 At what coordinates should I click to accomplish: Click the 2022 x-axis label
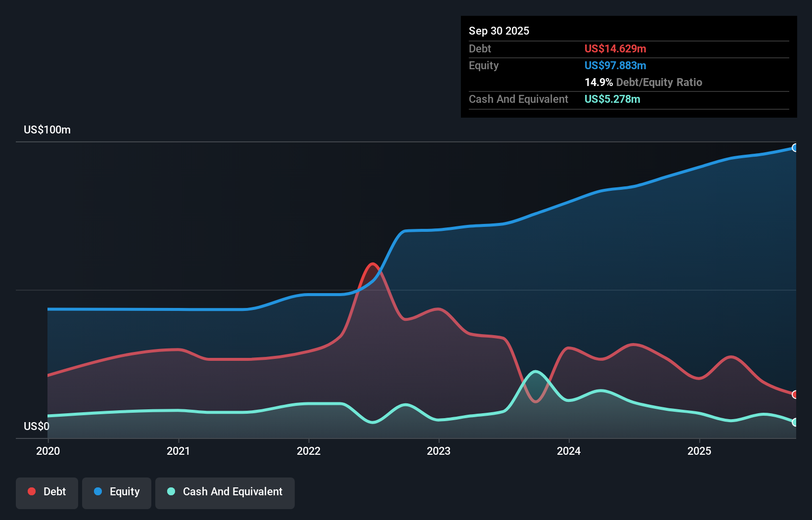[x=309, y=451]
